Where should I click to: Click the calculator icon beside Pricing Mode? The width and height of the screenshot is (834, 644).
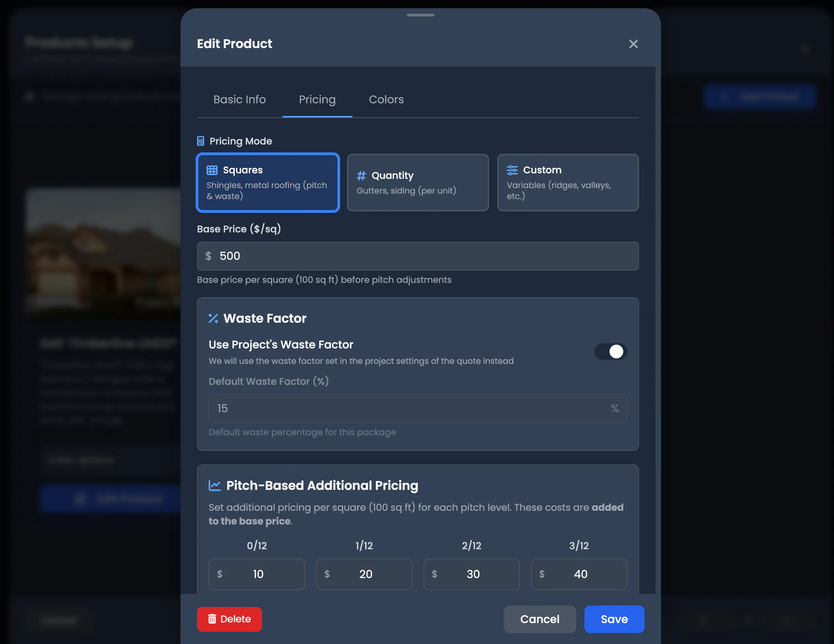pyautogui.click(x=200, y=141)
